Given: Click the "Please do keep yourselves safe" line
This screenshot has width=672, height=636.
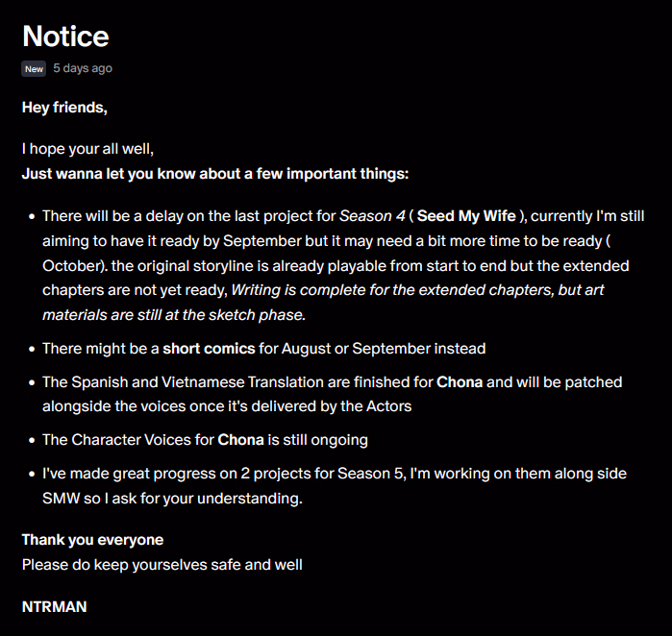Looking at the screenshot, I should [162, 565].
